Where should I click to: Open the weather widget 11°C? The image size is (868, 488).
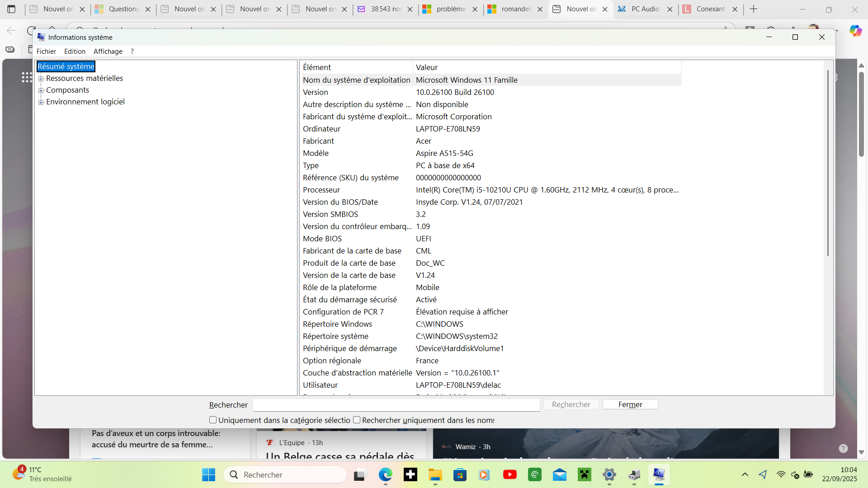pos(43,474)
